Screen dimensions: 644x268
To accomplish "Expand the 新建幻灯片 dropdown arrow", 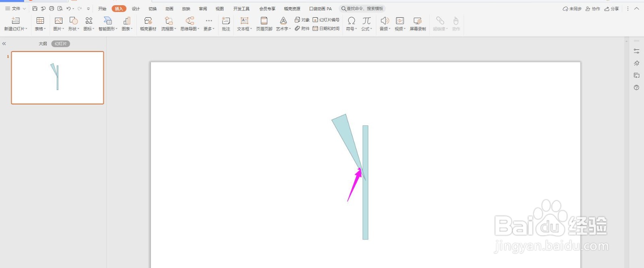I will [x=26, y=29].
